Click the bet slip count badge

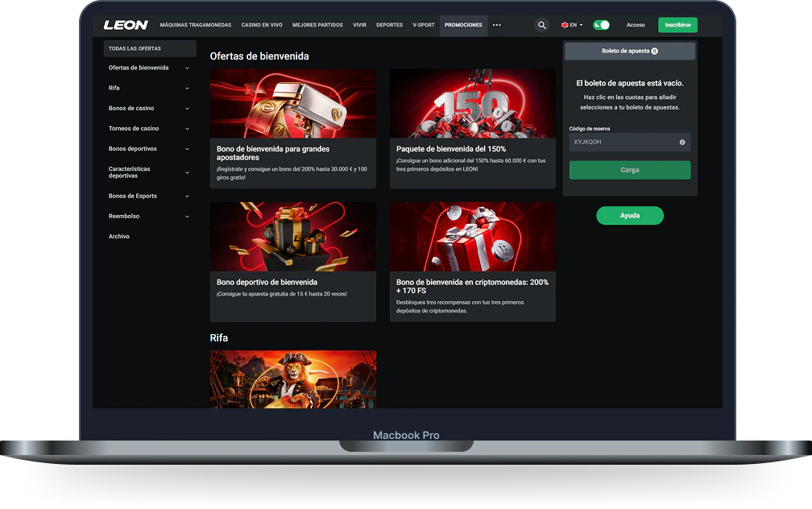tap(655, 52)
